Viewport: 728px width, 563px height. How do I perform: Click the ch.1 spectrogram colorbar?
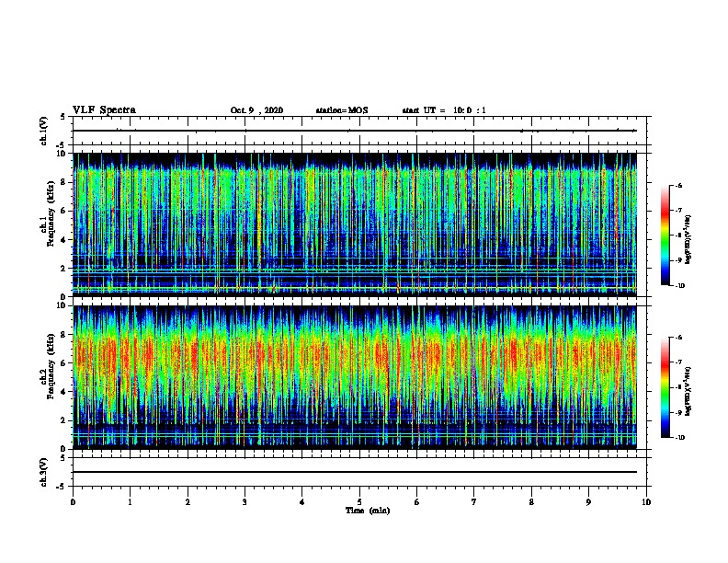point(665,236)
